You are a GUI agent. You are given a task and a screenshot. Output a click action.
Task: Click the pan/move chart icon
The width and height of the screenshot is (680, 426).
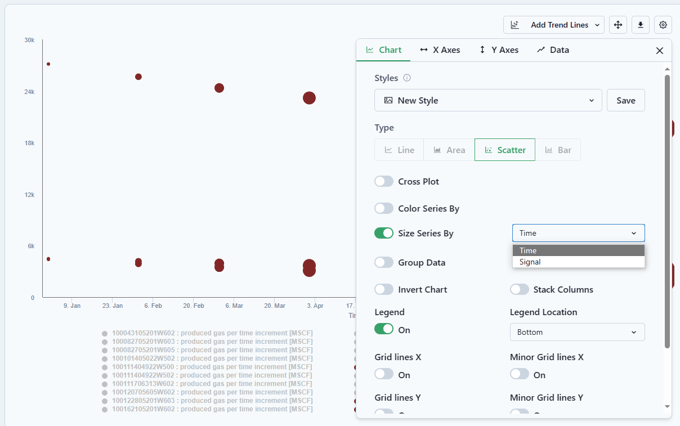point(618,25)
